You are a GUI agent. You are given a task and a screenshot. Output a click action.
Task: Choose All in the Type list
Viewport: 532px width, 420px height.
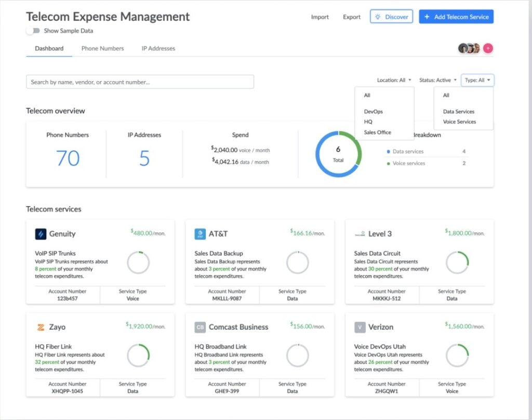click(x=446, y=95)
